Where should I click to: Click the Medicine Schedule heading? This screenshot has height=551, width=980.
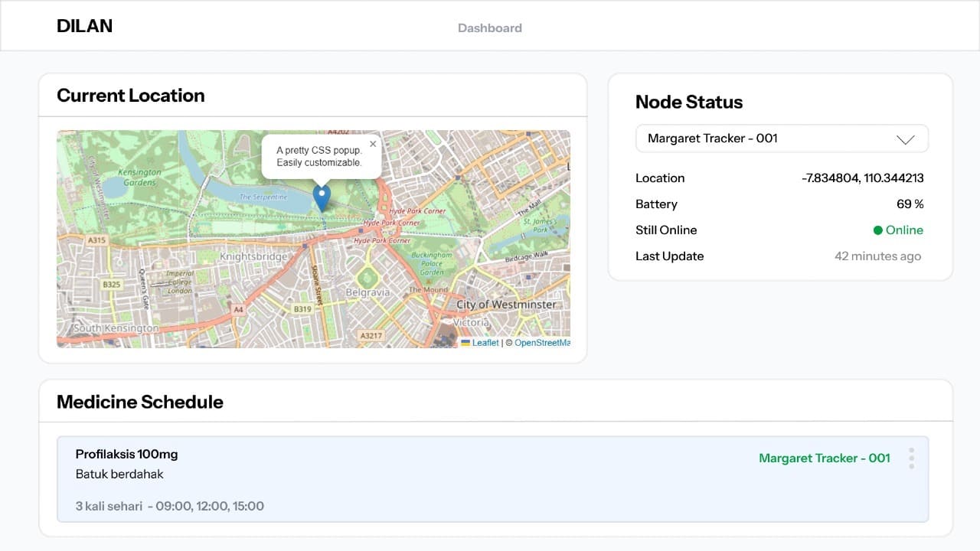pyautogui.click(x=140, y=402)
